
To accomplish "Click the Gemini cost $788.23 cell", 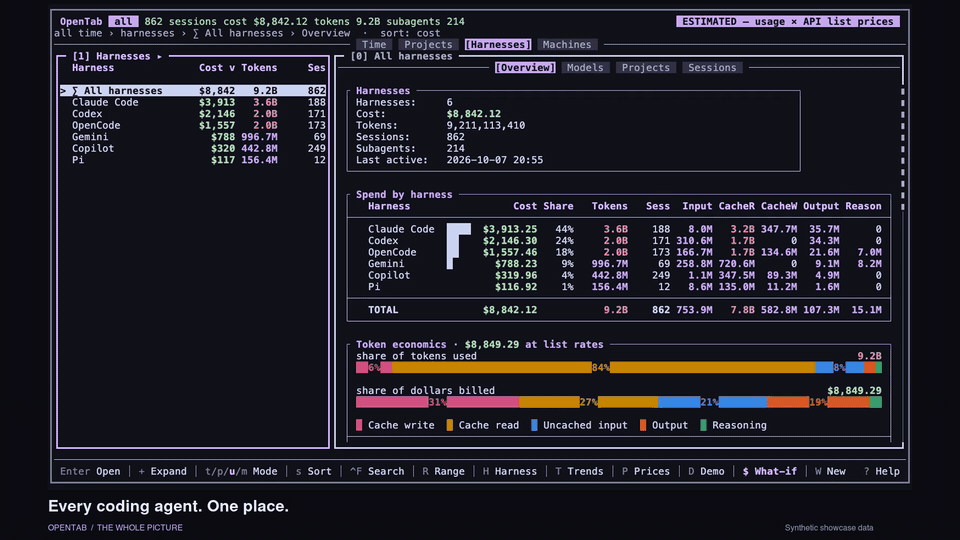I will coord(516,264).
